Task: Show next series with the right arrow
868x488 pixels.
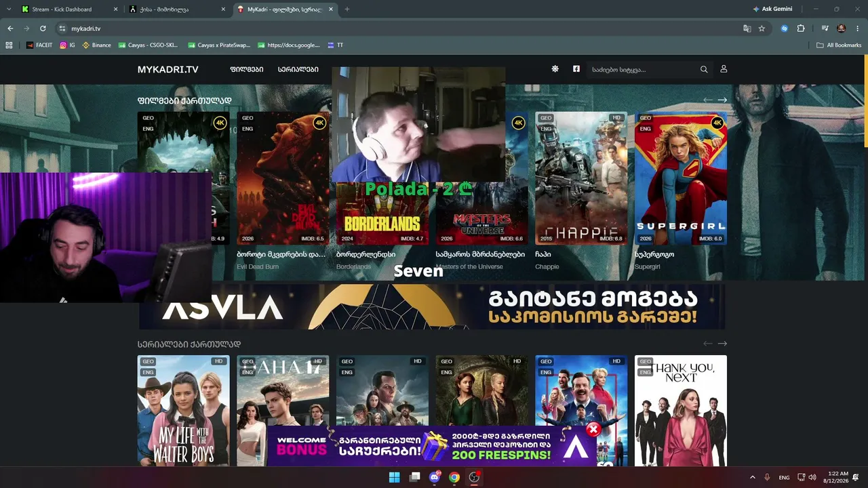Action: point(722,344)
